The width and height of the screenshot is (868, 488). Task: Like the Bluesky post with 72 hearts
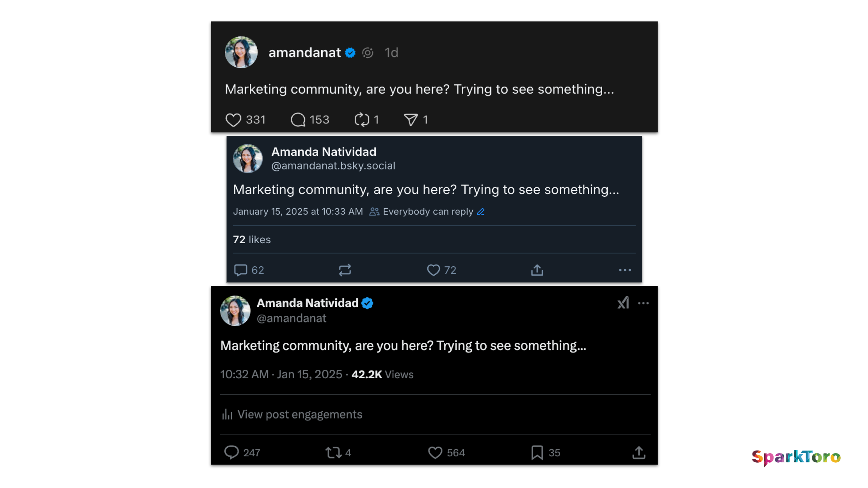[434, 270]
